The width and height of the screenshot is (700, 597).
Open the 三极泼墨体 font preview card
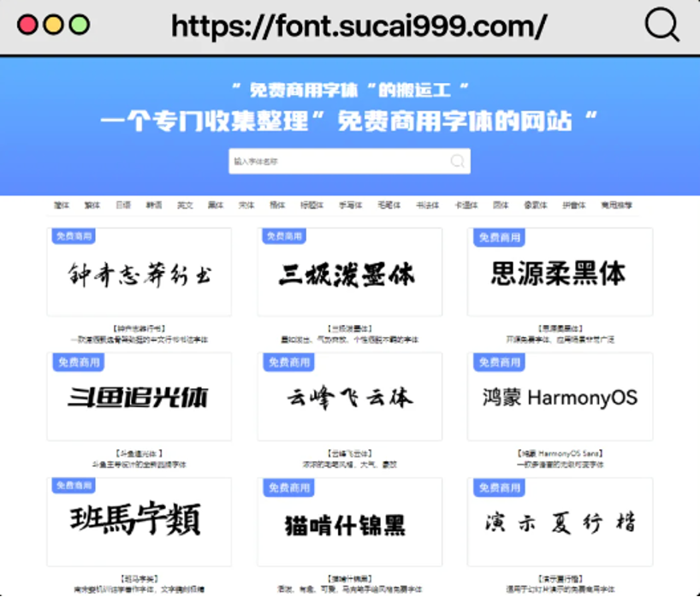coord(349,272)
